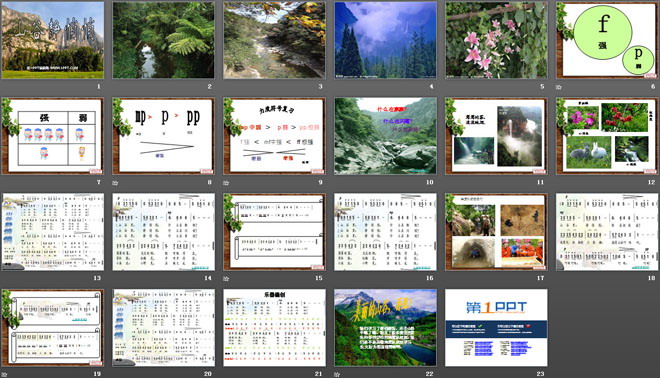
Task: Select slide 5 pink lily flowers thumbnail
Action: [x=496, y=40]
